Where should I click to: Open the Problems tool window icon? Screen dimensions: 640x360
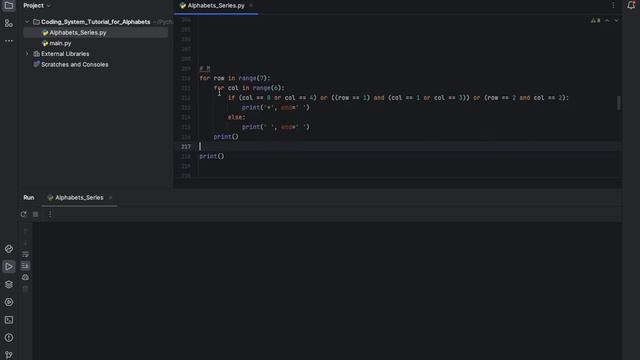9,338
